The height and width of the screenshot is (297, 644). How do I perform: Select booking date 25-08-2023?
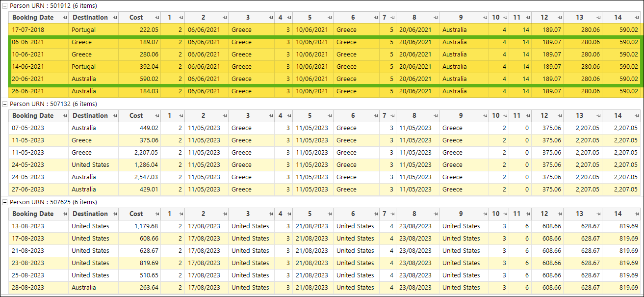point(39,275)
